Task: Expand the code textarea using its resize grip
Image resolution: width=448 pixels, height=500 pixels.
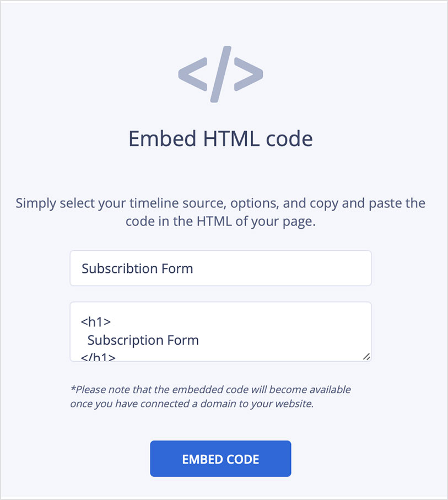Action: coord(366,357)
